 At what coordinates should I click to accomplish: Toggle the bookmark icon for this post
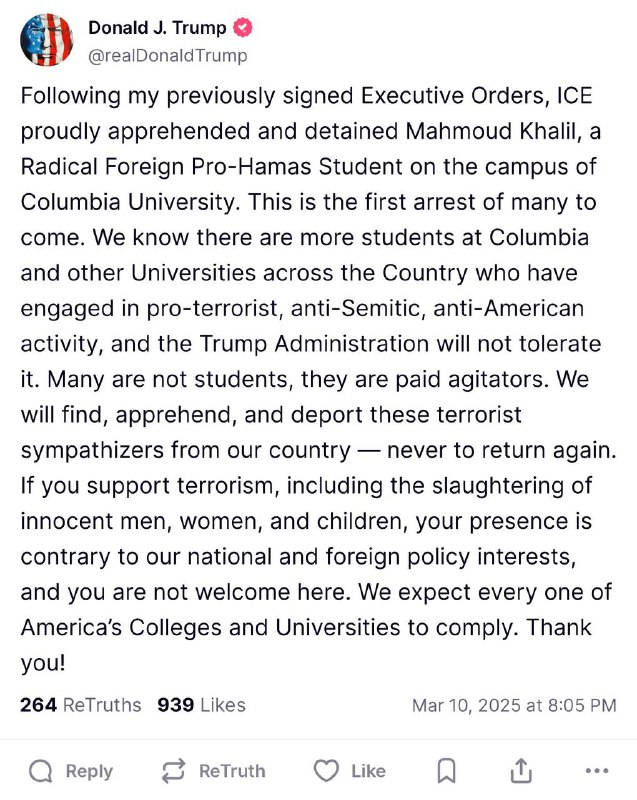pos(447,771)
